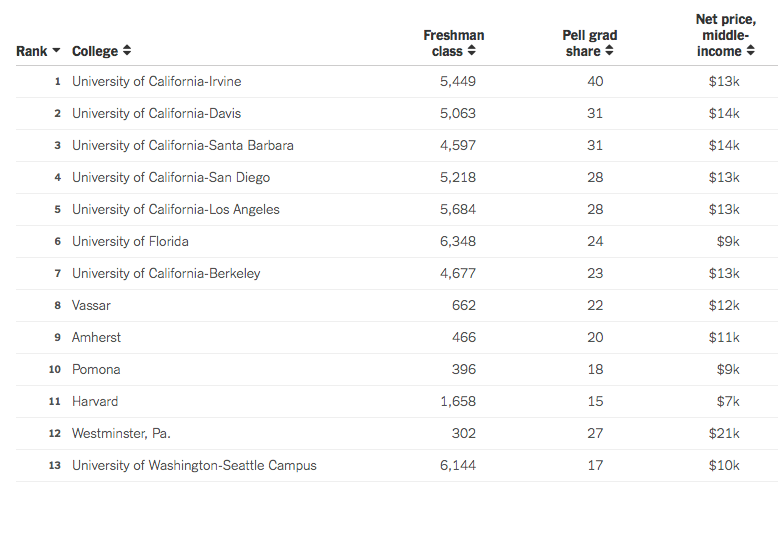The width and height of the screenshot is (778, 557).
Task: Click the Vassar college name
Action: coord(91,305)
